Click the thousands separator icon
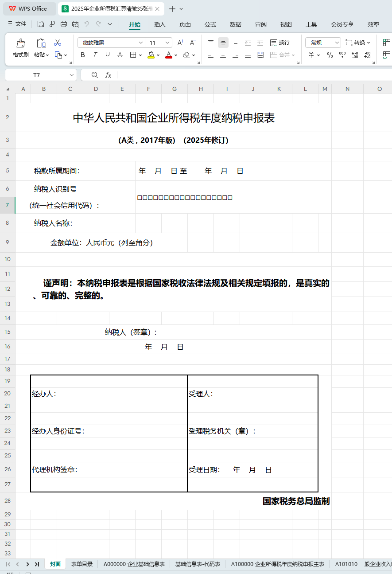 [x=342, y=55]
